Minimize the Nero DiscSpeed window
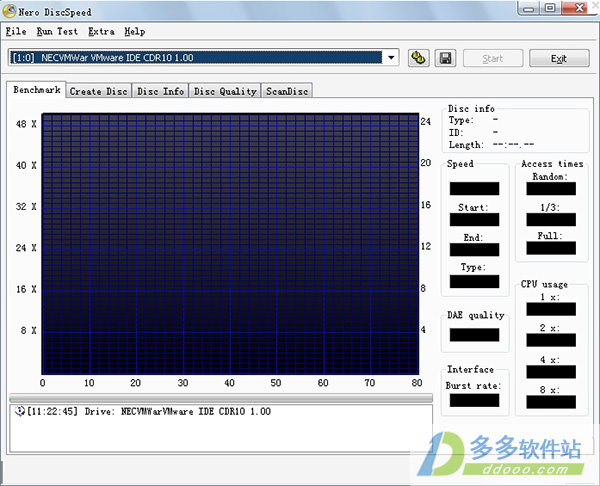 click(529, 8)
